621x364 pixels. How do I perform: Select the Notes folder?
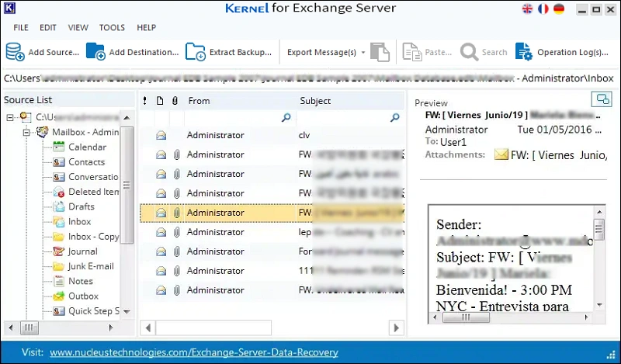point(81,281)
